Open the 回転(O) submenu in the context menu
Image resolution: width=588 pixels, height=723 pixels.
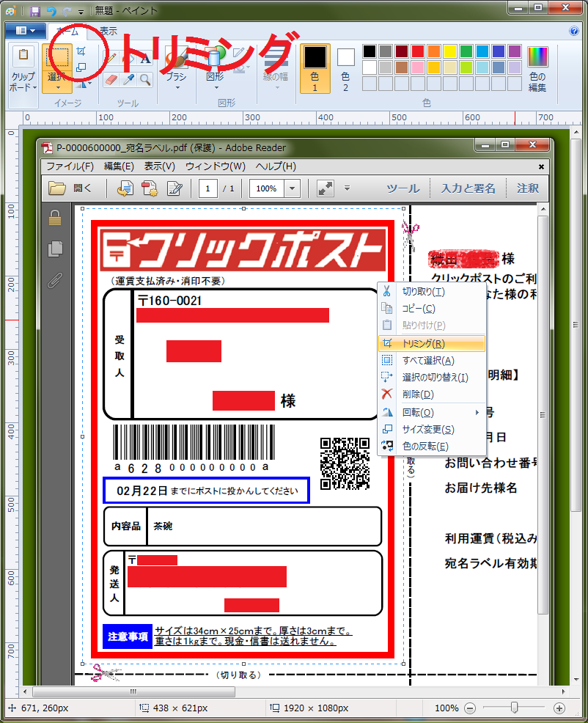coord(432,412)
